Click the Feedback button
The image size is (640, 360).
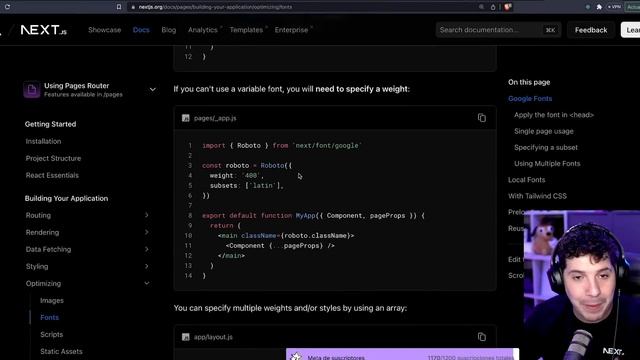pos(591,30)
